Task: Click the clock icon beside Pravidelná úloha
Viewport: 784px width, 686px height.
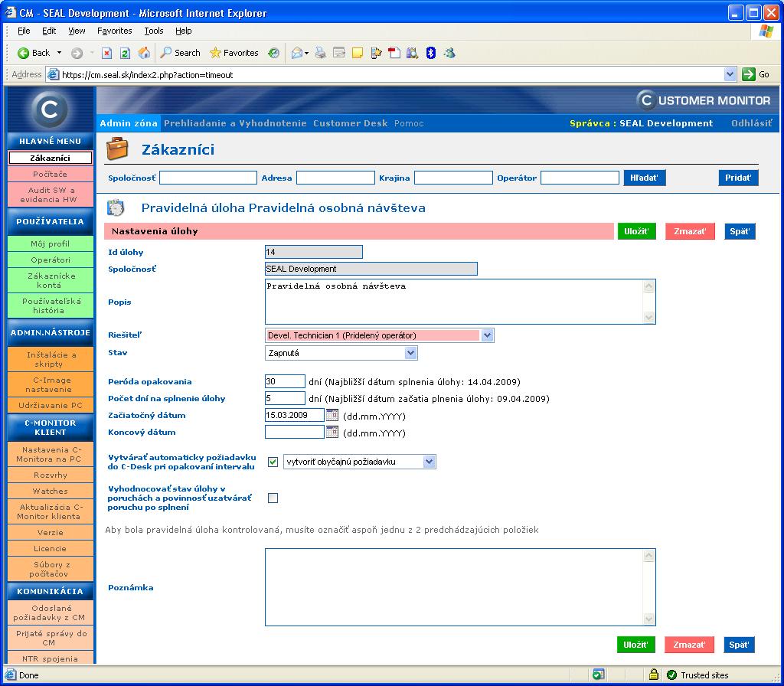Action: pos(116,208)
